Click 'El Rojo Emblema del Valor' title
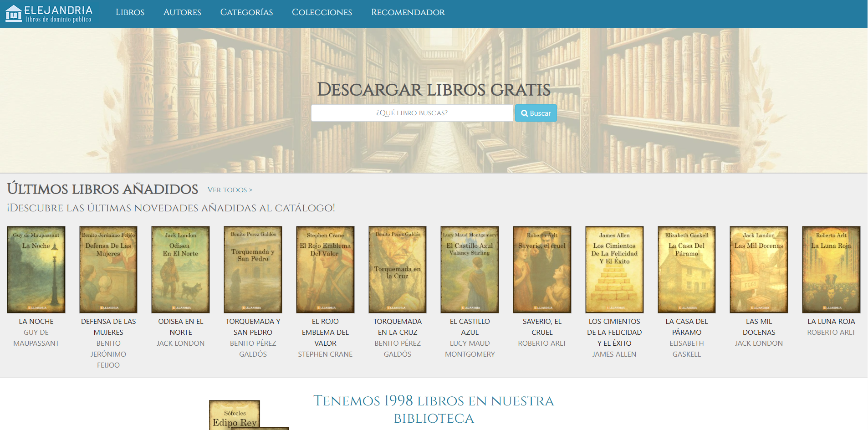 (x=325, y=333)
